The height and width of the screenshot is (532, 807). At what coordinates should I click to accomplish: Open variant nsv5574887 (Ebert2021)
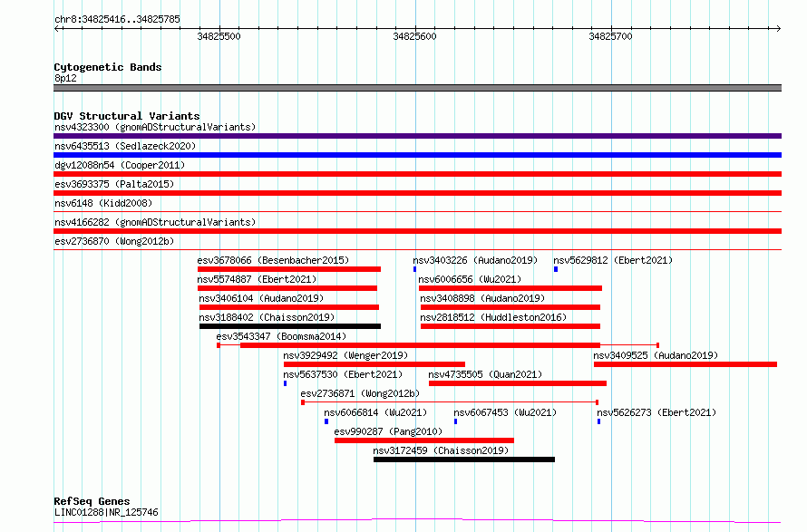(x=257, y=279)
